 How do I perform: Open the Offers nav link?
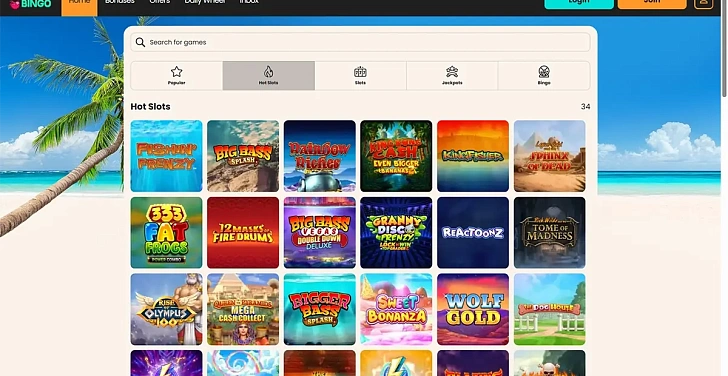point(160,2)
